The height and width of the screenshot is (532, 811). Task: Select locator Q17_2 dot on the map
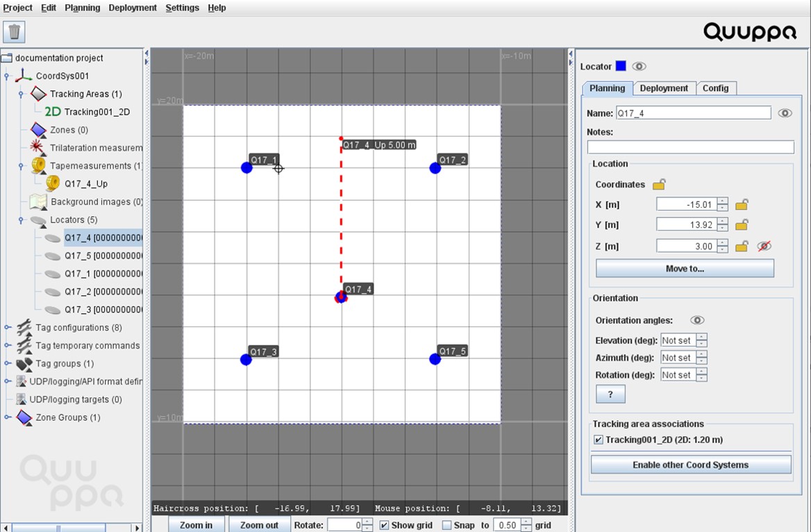435,167
